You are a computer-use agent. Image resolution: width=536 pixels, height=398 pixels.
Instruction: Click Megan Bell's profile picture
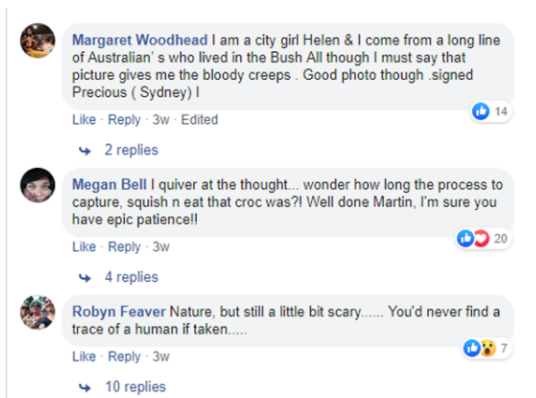coord(38,185)
